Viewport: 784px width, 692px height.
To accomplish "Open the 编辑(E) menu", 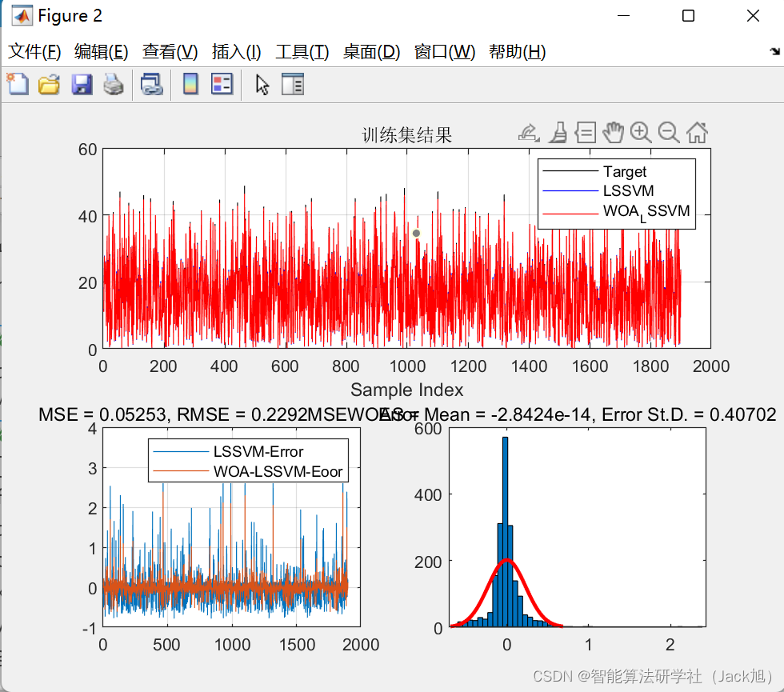I will click(102, 51).
